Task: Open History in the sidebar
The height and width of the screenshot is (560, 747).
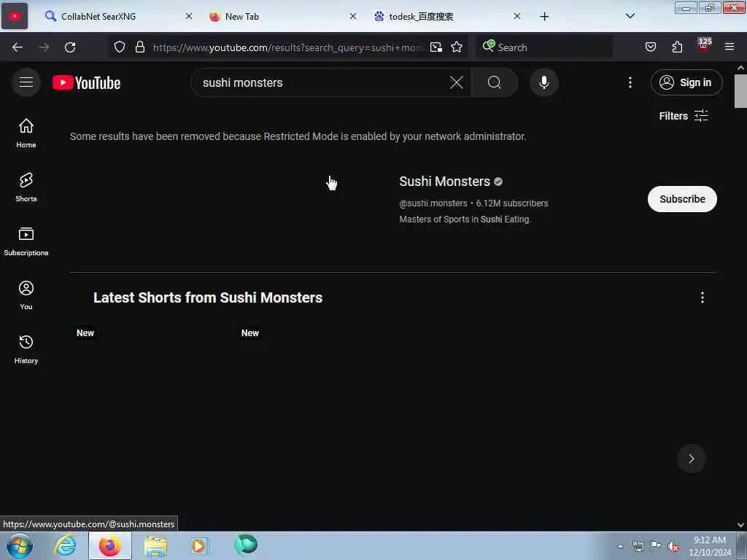Action: click(x=26, y=349)
